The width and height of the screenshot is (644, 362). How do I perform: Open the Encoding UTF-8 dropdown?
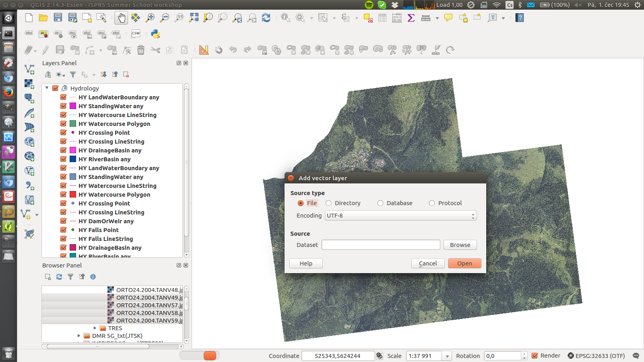tap(401, 216)
